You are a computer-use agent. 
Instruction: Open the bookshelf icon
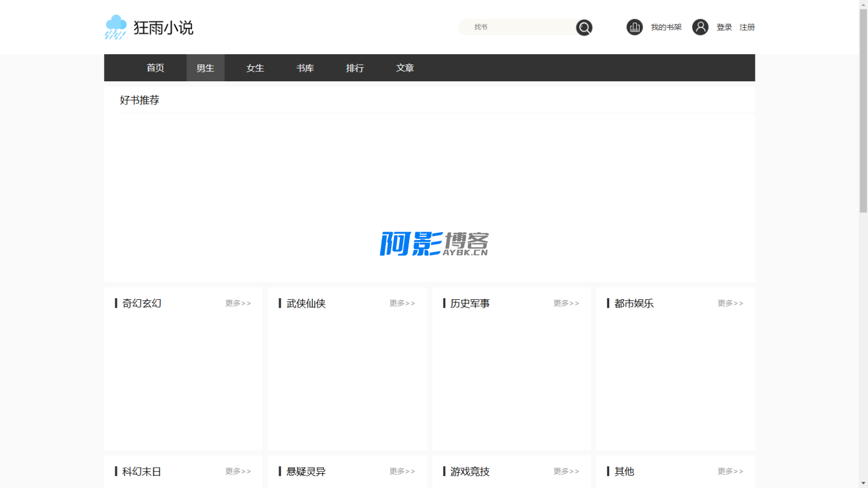pos(634,27)
